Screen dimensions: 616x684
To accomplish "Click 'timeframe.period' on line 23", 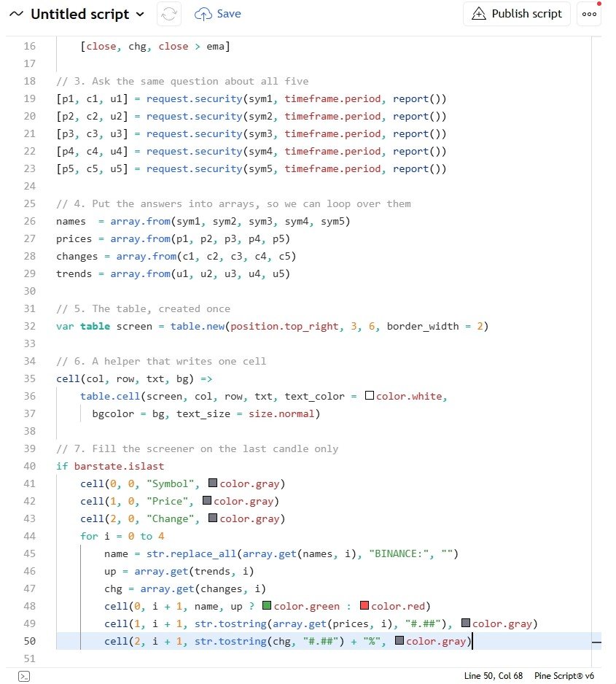I will tap(332, 169).
